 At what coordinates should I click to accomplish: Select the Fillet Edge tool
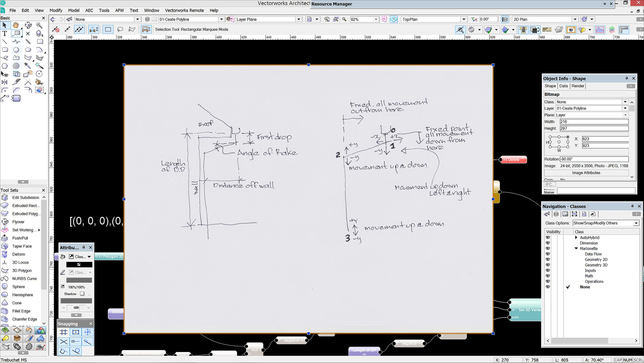[x=21, y=311]
